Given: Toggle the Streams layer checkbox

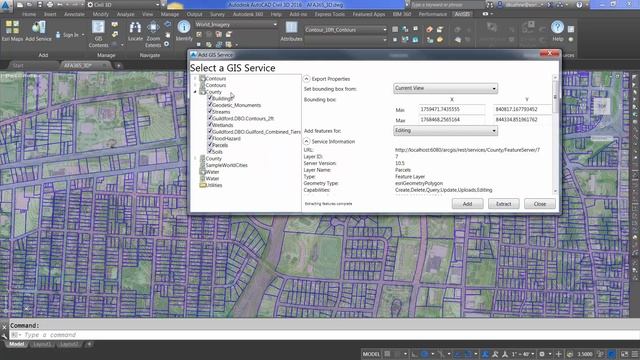Looking at the screenshot, I should 210,111.
